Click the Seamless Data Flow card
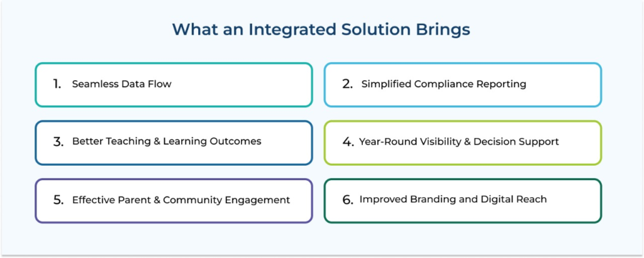The width and height of the screenshot is (644, 258). [x=174, y=85]
